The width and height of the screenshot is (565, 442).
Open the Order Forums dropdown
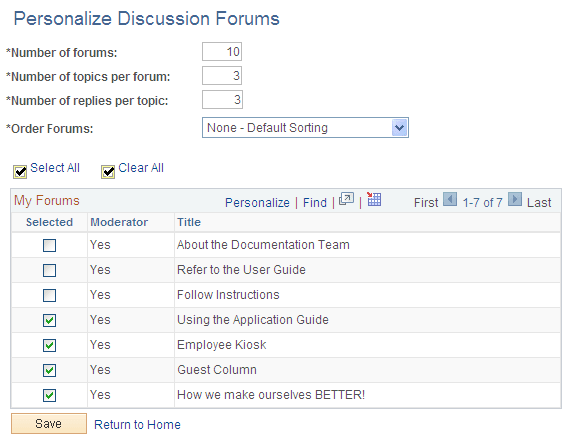point(305,128)
